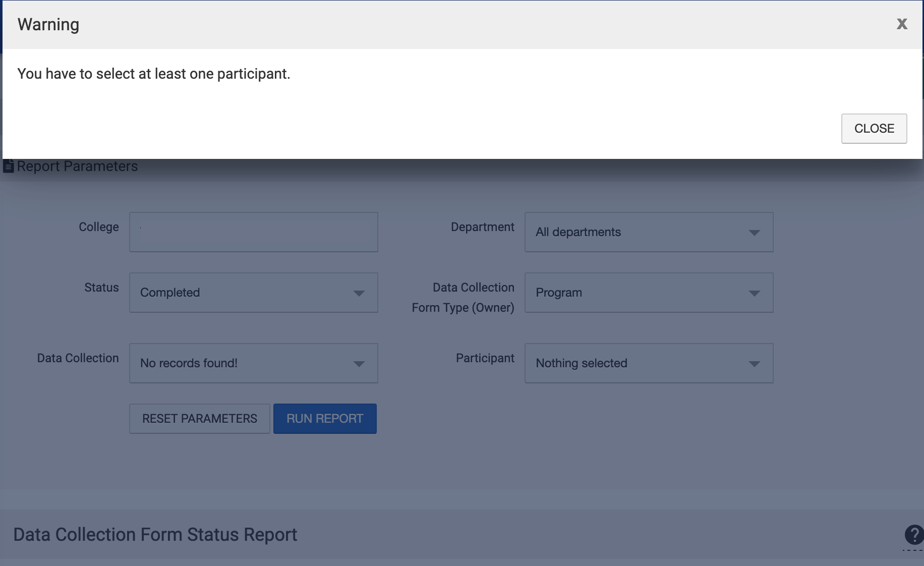Click the RESET PARAMETERS button
The height and width of the screenshot is (566, 924).
click(x=200, y=419)
